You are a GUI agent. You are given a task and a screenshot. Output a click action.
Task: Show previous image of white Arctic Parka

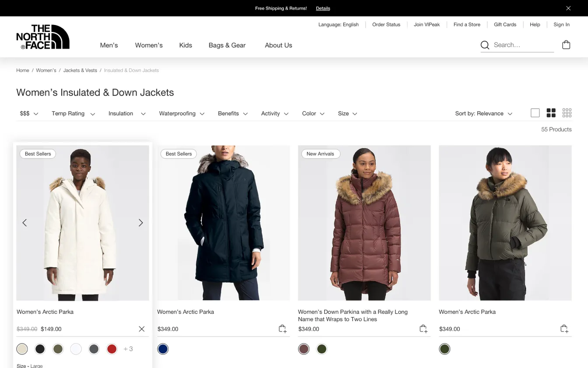point(24,223)
